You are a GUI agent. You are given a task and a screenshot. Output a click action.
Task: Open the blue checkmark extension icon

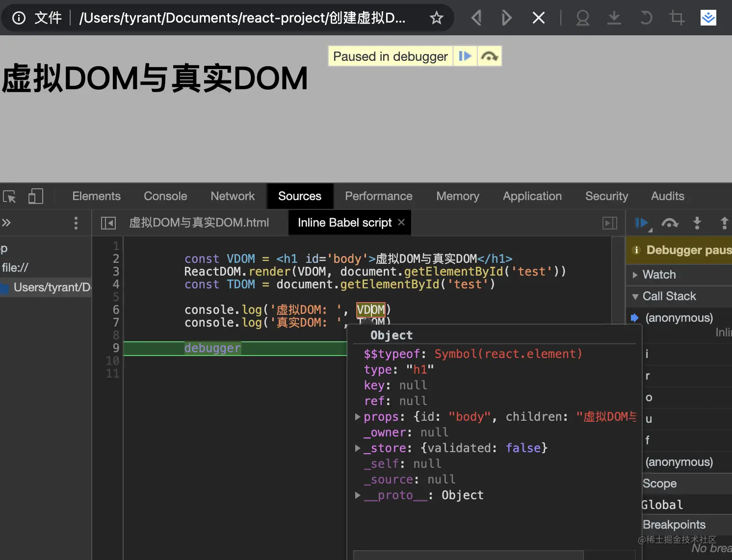click(x=708, y=18)
